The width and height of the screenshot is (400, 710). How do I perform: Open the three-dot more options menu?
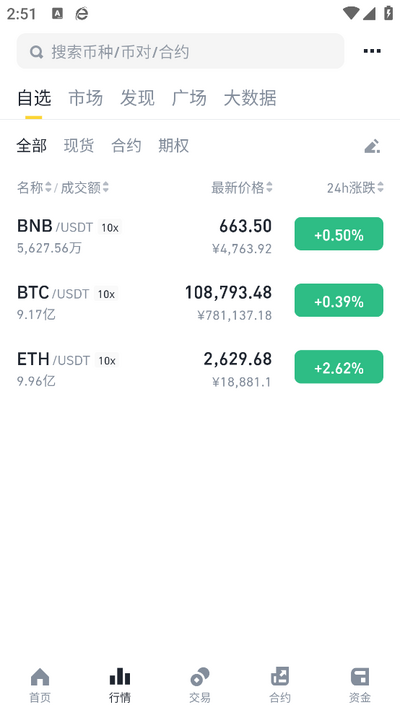[372, 51]
